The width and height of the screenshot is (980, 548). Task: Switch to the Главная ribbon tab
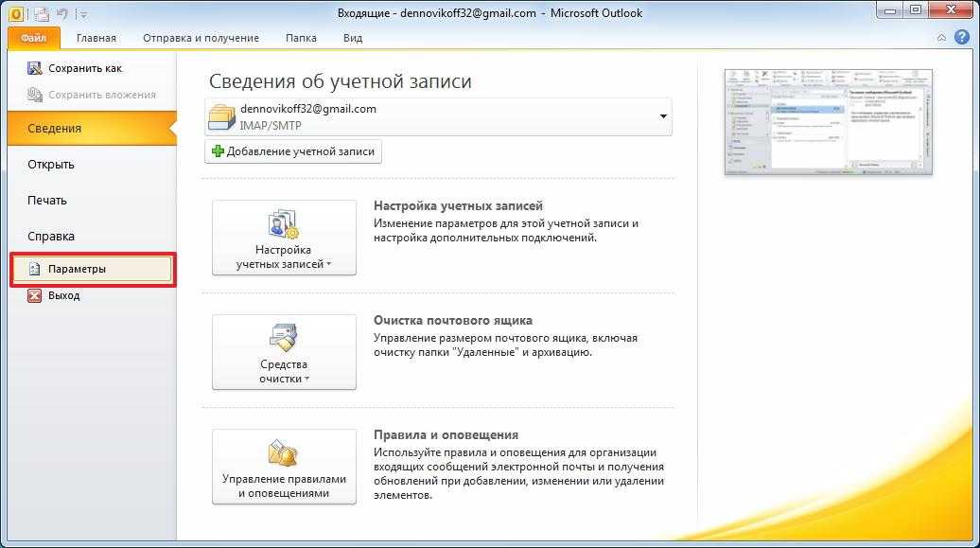click(x=96, y=38)
